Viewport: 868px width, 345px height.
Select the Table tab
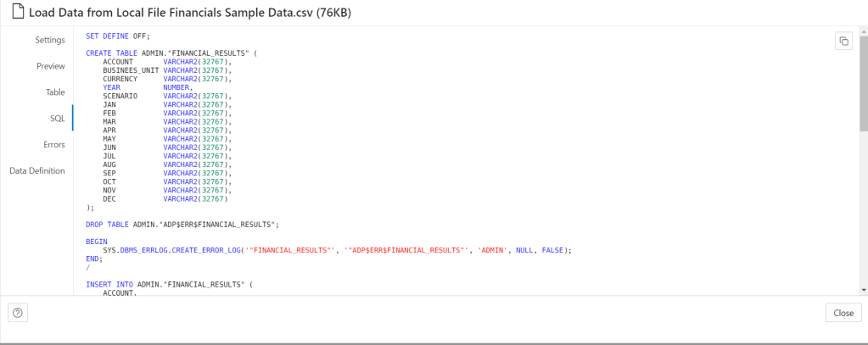click(x=55, y=92)
